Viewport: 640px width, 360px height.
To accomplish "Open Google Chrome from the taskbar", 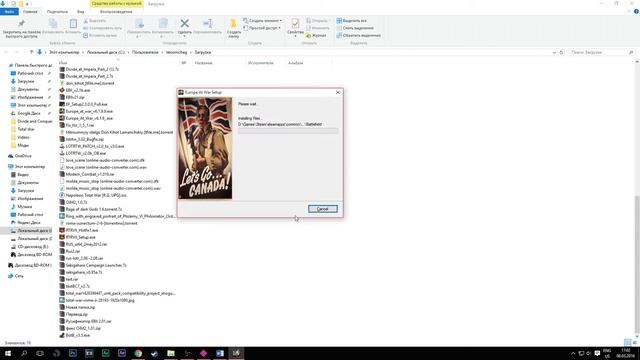I will click(138, 353).
